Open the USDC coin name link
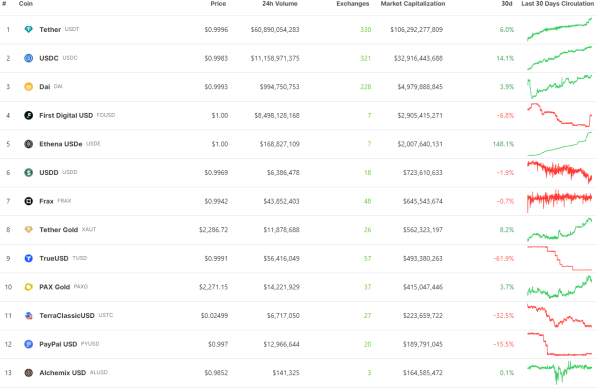The image size is (600, 388). coord(49,58)
